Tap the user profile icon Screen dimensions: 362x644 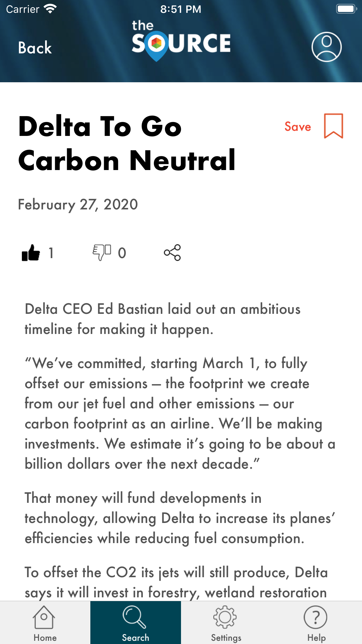[x=326, y=47]
